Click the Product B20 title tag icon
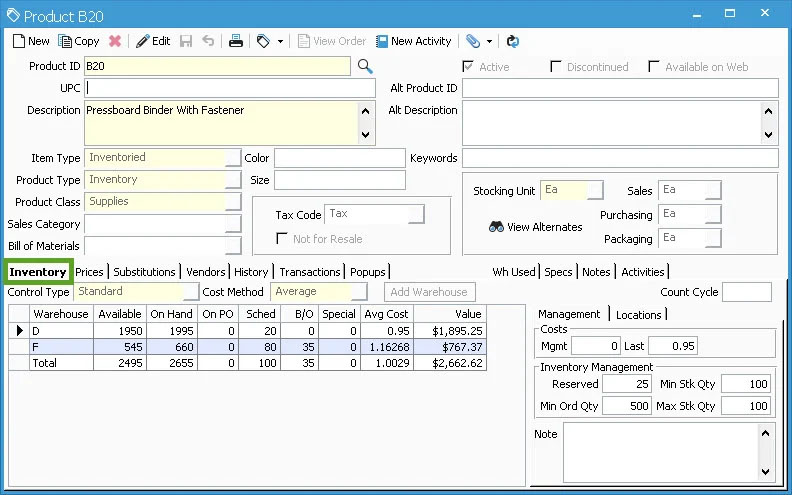 pos(13,16)
